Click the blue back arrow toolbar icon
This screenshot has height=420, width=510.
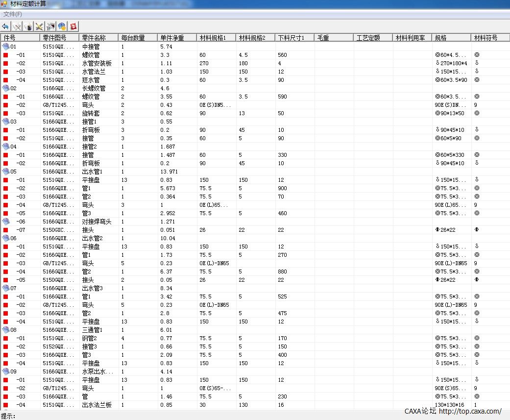(x=5, y=26)
